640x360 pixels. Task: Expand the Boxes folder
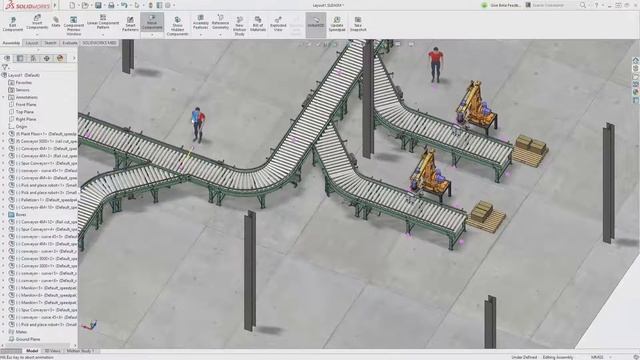click(4, 214)
